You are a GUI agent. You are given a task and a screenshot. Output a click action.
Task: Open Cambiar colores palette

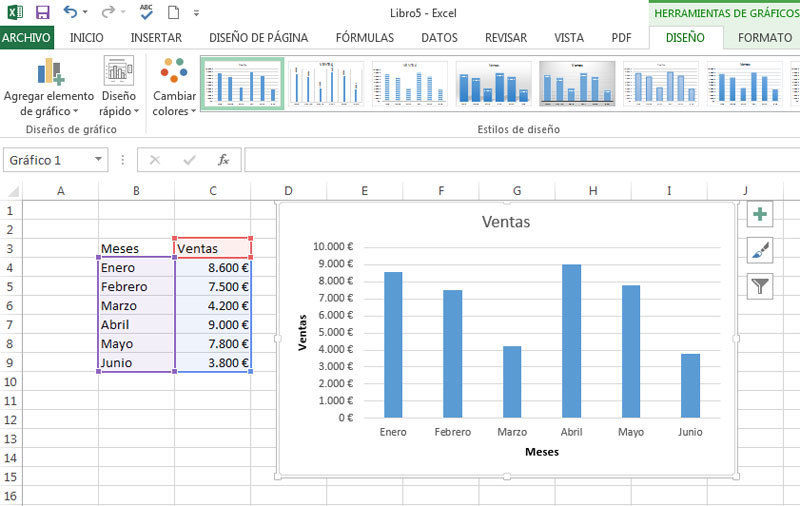coord(174,89)
